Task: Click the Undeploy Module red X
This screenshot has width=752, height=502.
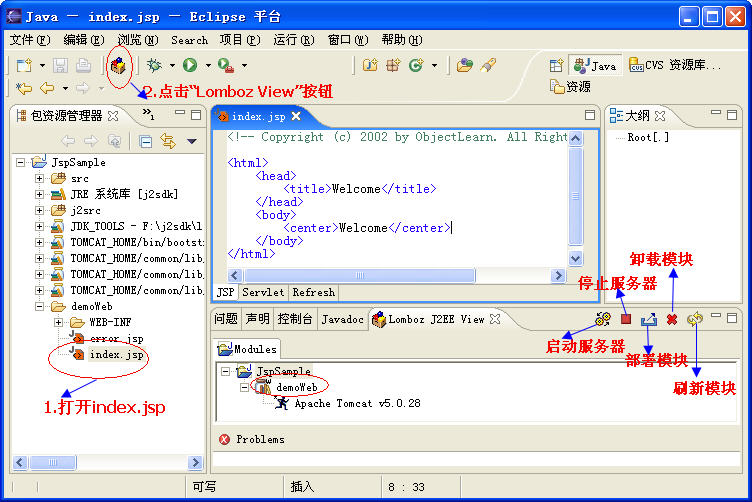Action: coord(672,319)
